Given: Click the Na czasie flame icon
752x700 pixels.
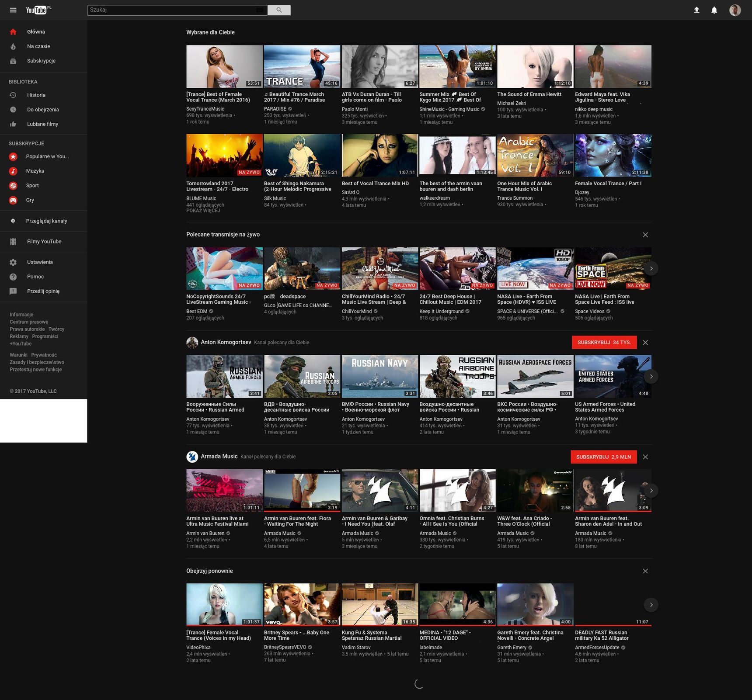Looking at the screenshot, I should click(13, 46).
